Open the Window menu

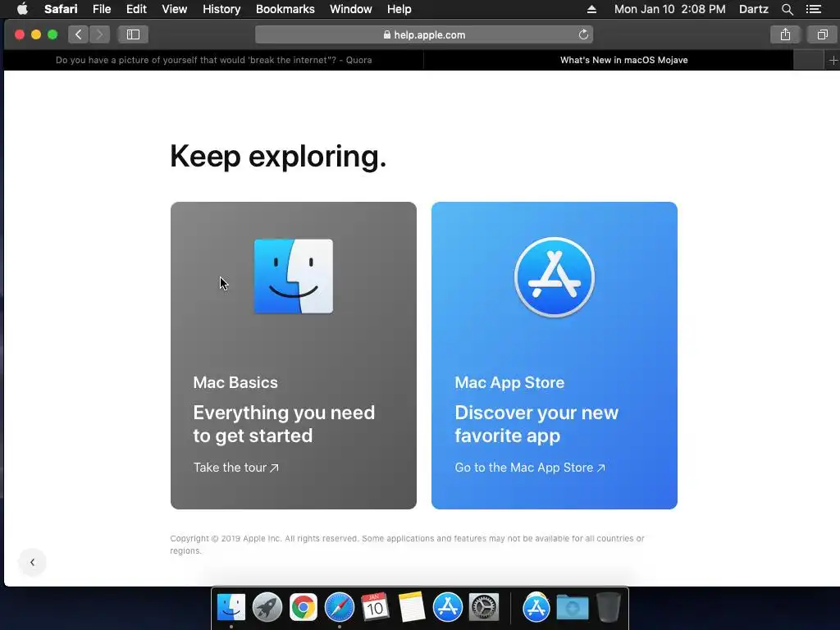click(350, 9)
